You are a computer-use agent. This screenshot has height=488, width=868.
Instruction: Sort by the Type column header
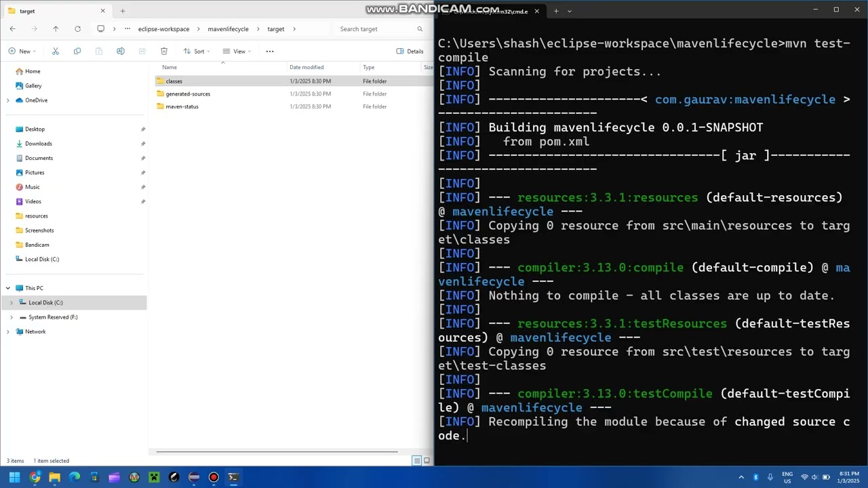click(x=368, y=67)
